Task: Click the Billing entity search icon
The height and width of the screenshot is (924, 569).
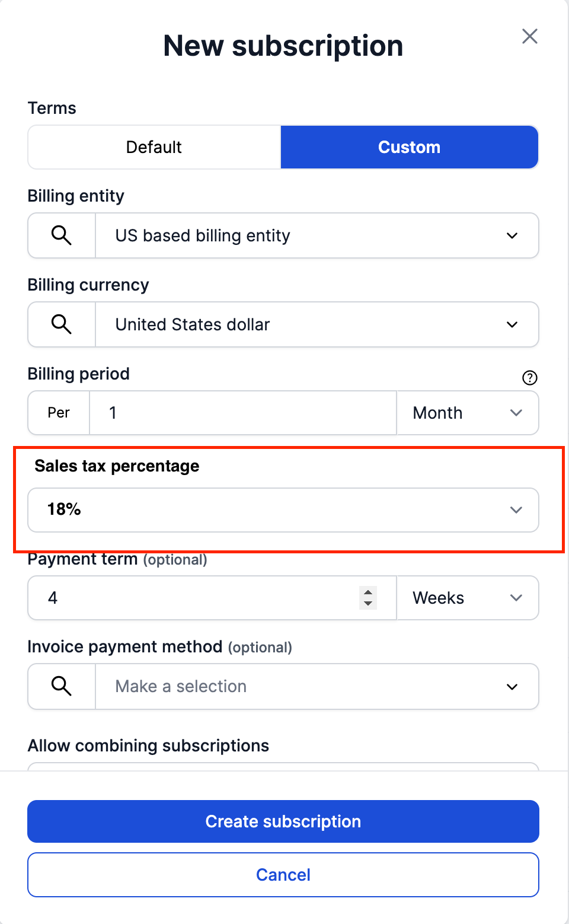Action: [x=62, y=235]
